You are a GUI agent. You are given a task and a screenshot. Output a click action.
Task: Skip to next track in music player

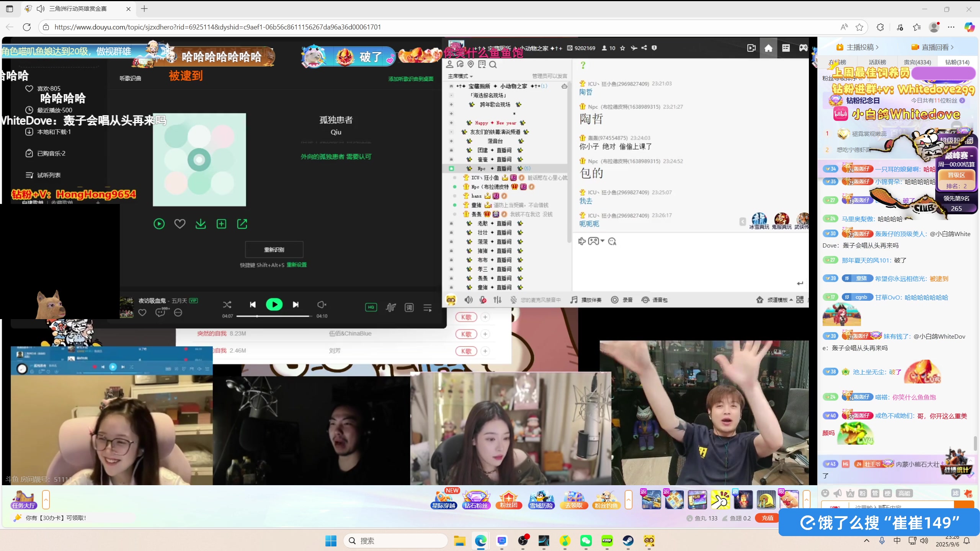pyautogui.click(x=296, y=305)
